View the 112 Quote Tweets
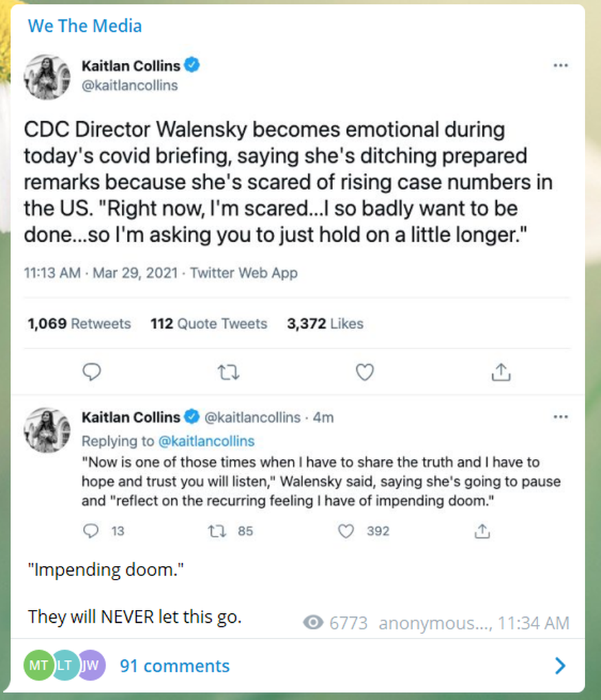Viewport: 601px width, 700px height. [209, 323]
